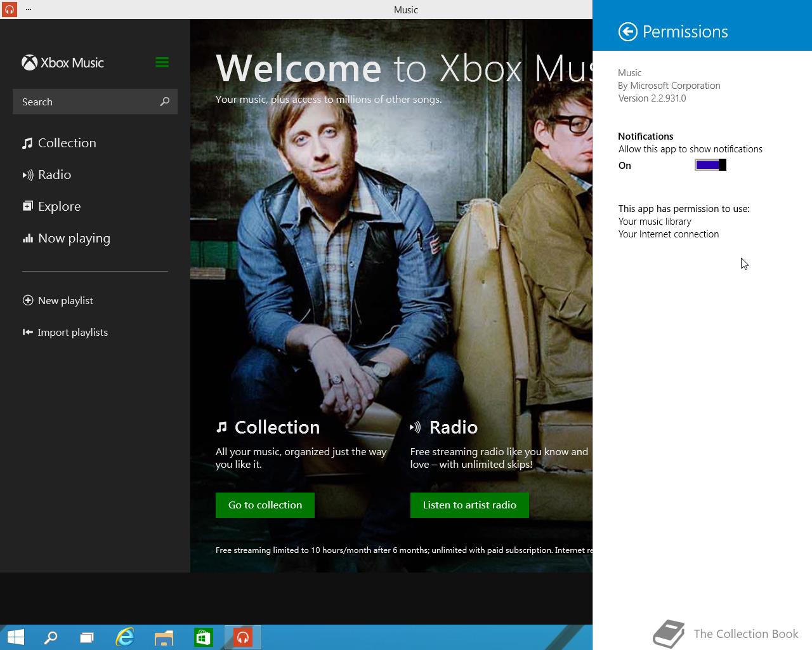Click the Music app taskbar icon
Screen dimensions: 812x650
click(243, 637)
